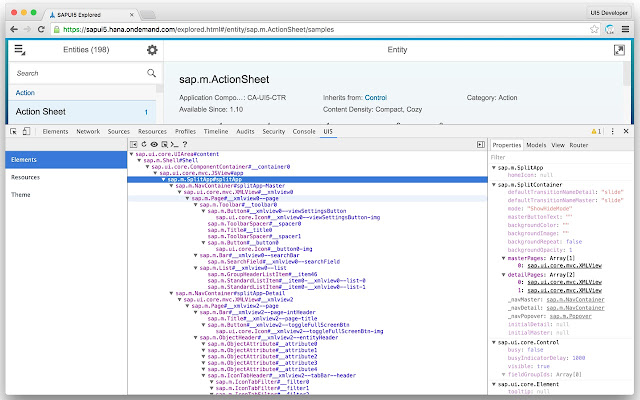Open DevTools three-dot more menu
The height and width of the screenshot is (400, 640).
(612, 131)
